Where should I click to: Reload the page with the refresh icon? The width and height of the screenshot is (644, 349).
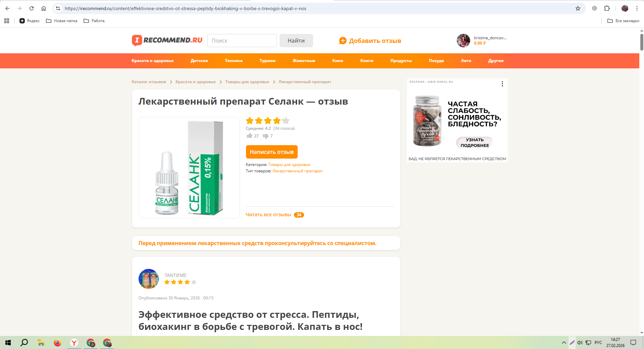(32, 8)
